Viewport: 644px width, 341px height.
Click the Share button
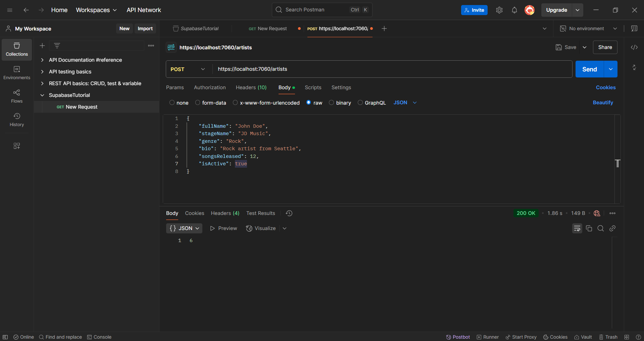(605, 47)
